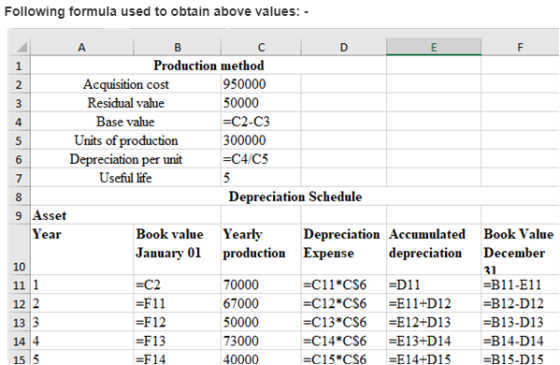Image resolution: width=560 pixels, height=365 pixels.
Task: Click the =B12-D12 formula cell
Action: (x=520, y=304)
